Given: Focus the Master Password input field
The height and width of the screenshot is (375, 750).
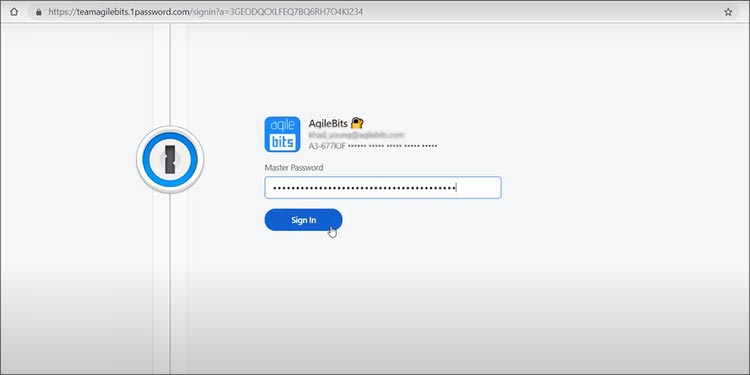Looking at the screenshot, I should (383, 188).
